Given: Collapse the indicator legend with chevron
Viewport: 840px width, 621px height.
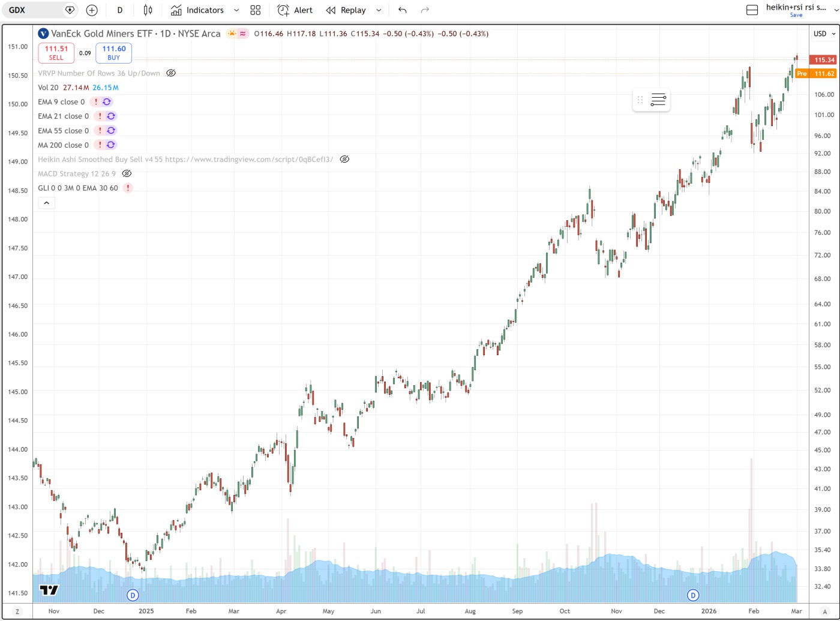Looking at the screenshot, I should [46, 203].
